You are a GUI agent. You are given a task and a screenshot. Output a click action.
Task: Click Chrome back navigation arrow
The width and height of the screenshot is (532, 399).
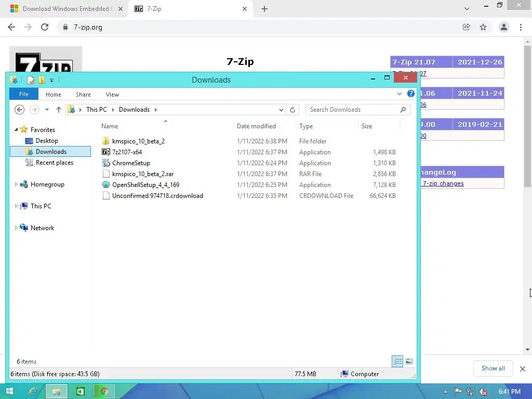pos(11,27)
